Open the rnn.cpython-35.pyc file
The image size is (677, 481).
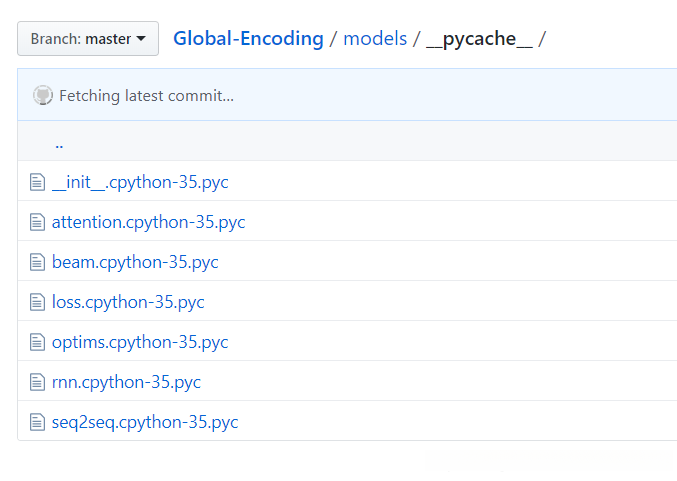(126, 382)
